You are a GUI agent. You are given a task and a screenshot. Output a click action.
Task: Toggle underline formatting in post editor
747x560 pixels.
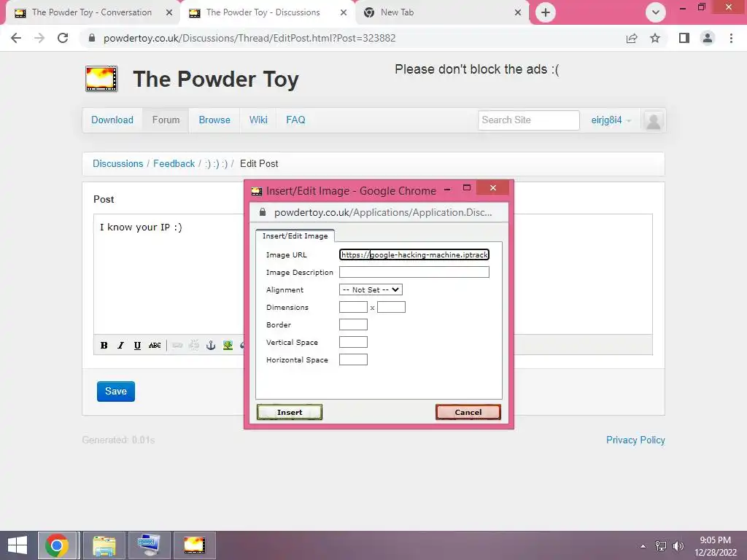click(x=137, y=345)
